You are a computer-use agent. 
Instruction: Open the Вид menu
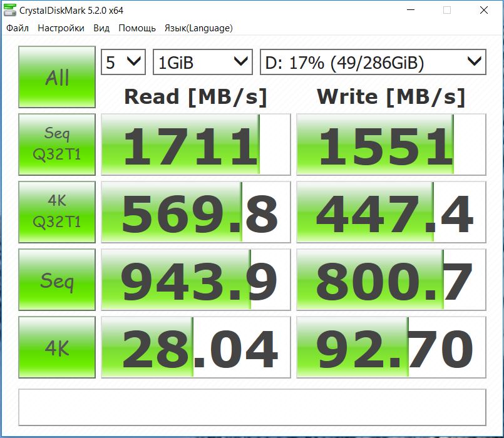101,28
